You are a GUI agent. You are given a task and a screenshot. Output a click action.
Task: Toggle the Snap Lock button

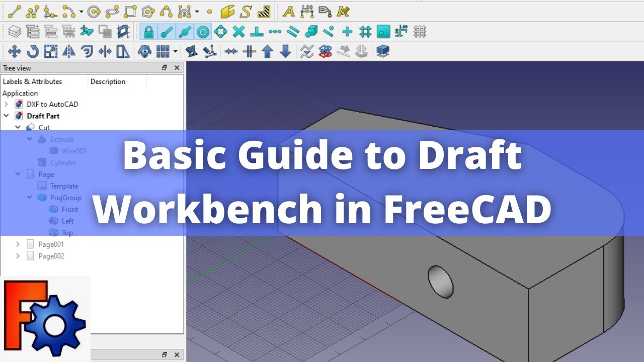pos(148,32)
